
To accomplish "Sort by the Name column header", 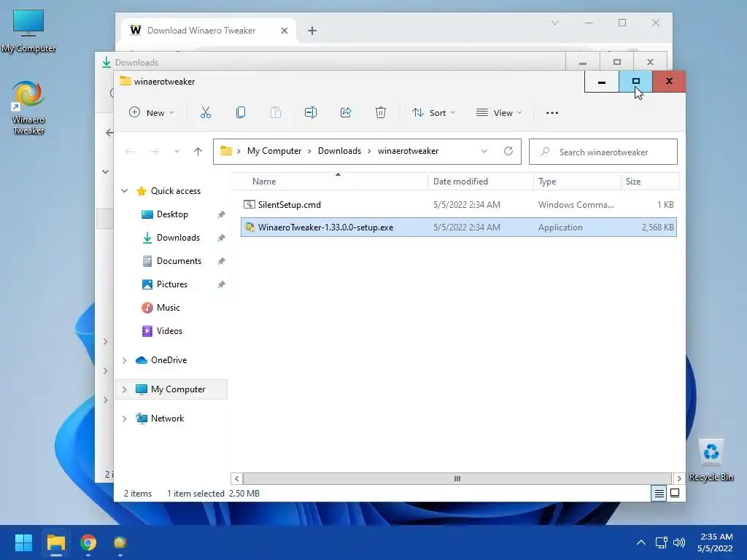I will [x=329, y=182].
